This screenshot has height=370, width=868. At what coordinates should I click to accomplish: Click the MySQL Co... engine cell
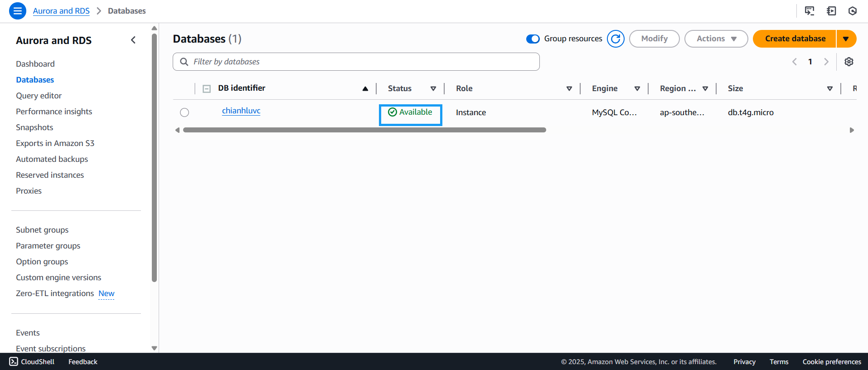tap(614, 112)
